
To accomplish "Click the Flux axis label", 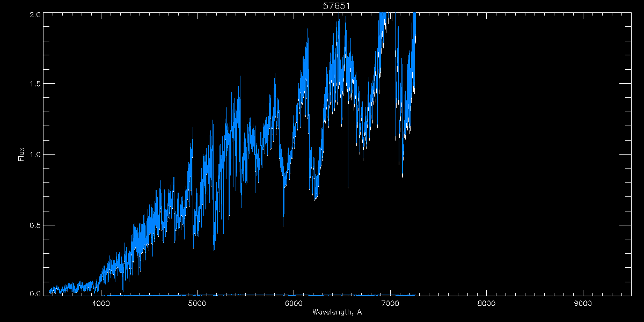I will pyautogui.click(x=21, y=155).
